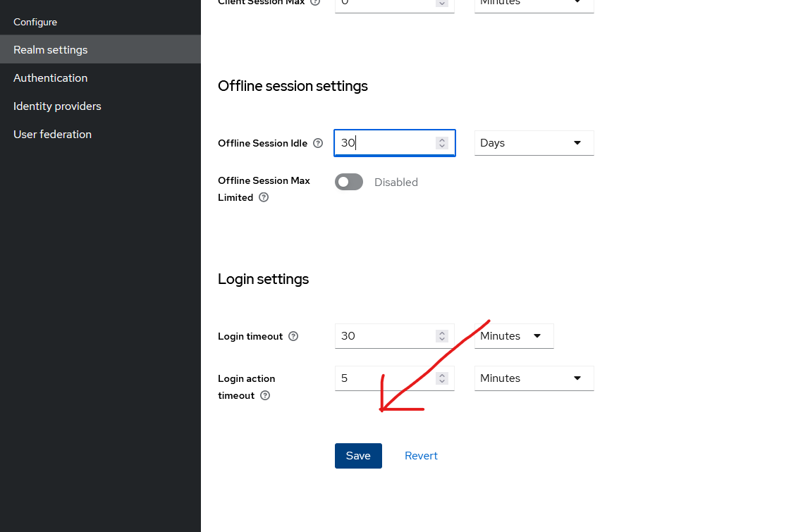This screenshot has height=532, width=803.
Task: Enable the Offline Session Max Limited switch
Action: click(349, 182)
